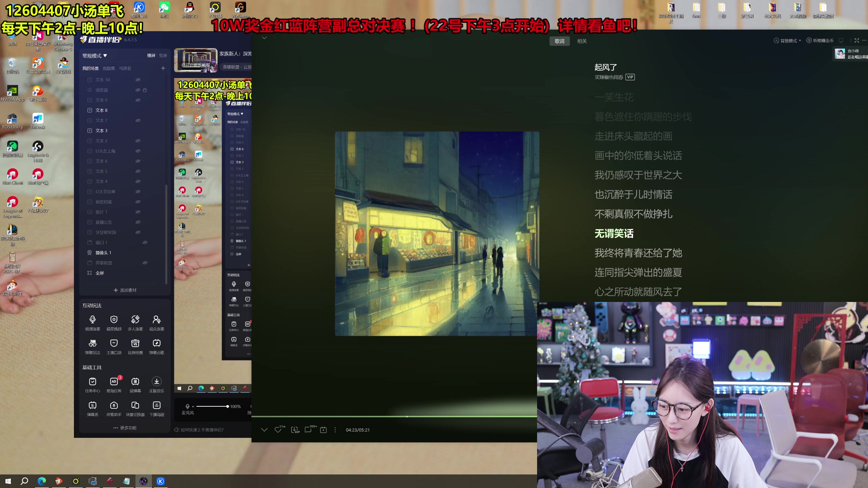This screenshot has width=868, height=488.
Task: Switch to 横屏 landscape orientation
Action: click(x=151, y=56)
